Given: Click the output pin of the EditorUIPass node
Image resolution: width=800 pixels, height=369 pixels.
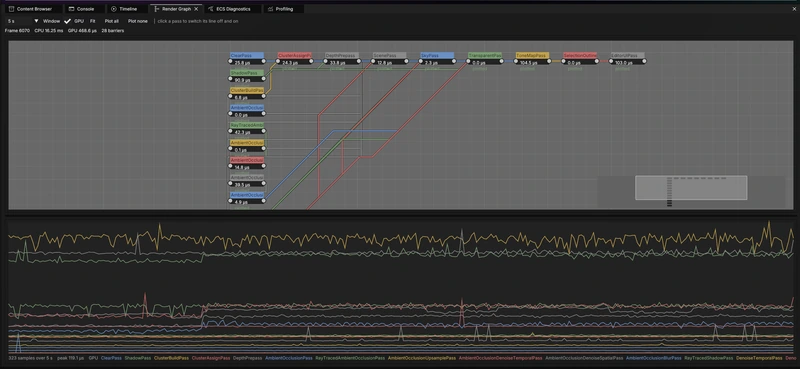Looking at the screenshot, I should (x=644, y=61).
